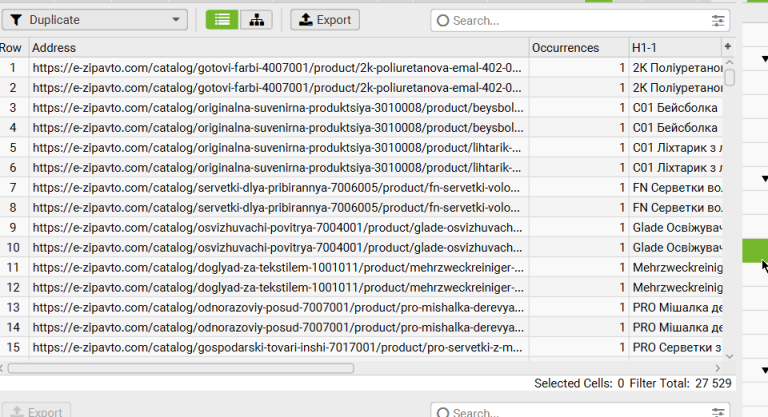The width and height of the screenshot is (768, 417).
Task: Click the Filter Total 27 529 status text
Action: tap(680, 383)
